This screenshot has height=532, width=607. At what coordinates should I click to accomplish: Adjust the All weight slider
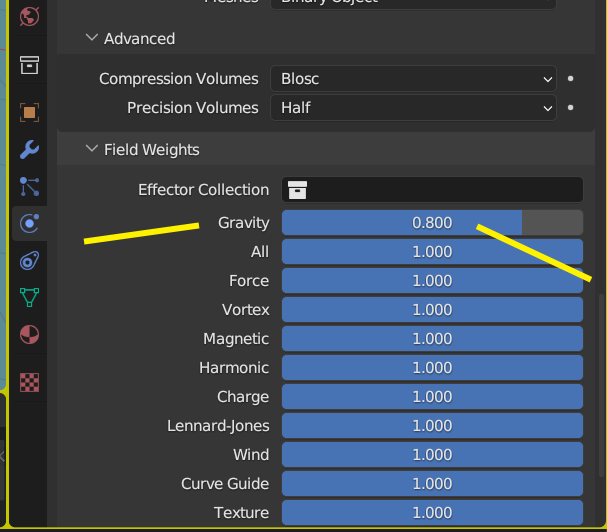[432, 252]
